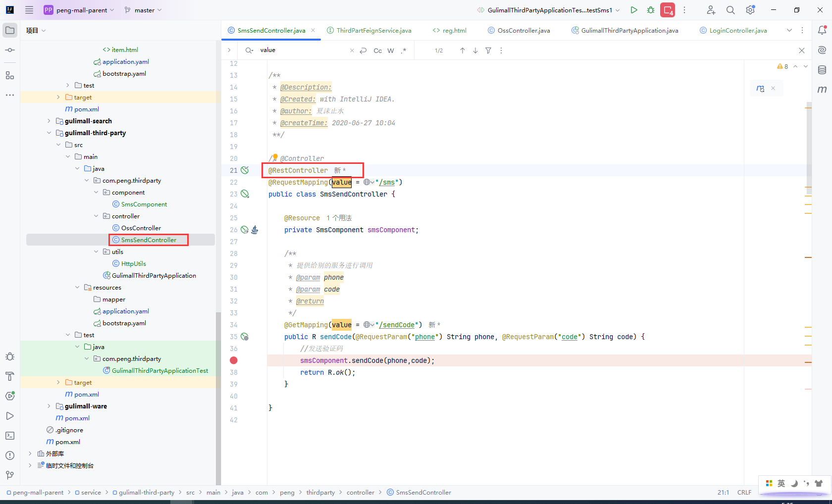Image resolution: width=832 pixels, height=504 pixels.
Task: Open the AI assistant spiral icon
Action: pyautogui.click(x=822, y=50)
